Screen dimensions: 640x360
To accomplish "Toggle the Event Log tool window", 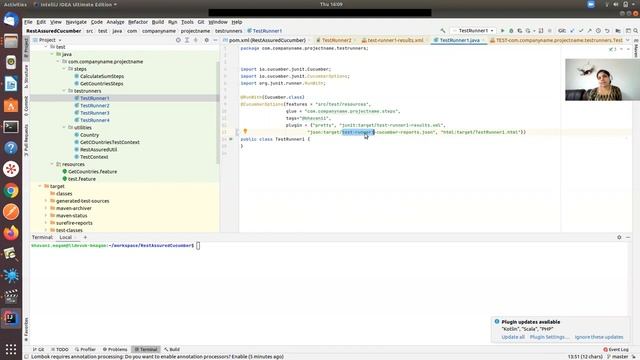I will [616, 349].
